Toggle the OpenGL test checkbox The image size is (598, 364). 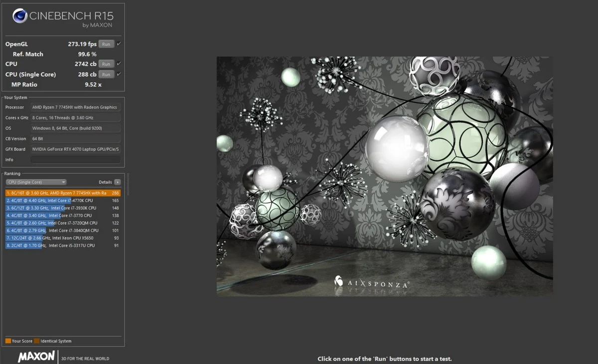(119, 44)
